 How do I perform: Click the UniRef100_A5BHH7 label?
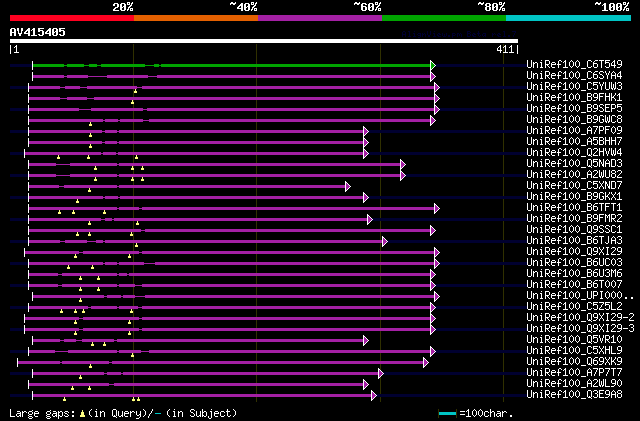(574, 142)
